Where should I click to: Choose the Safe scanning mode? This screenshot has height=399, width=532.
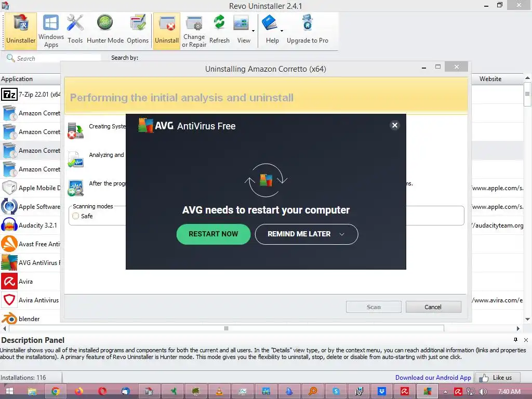pyautogui.click(x=76, y=216)
